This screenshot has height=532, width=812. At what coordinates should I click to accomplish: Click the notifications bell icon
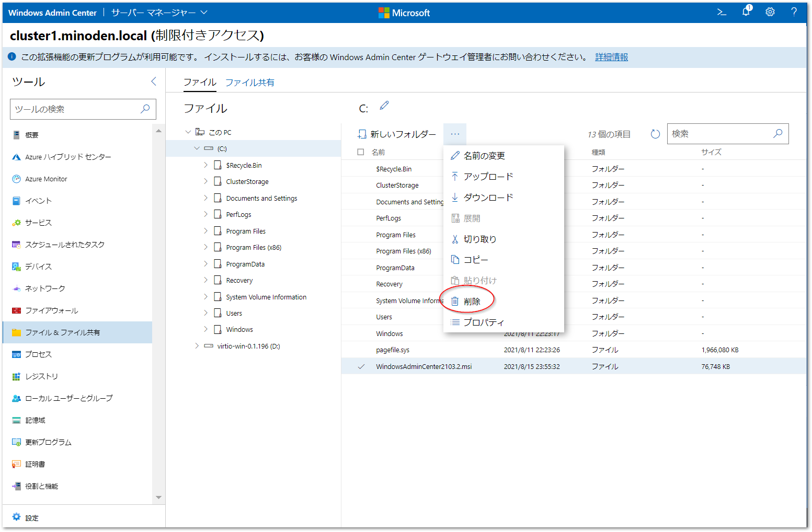tap(746, 11)
